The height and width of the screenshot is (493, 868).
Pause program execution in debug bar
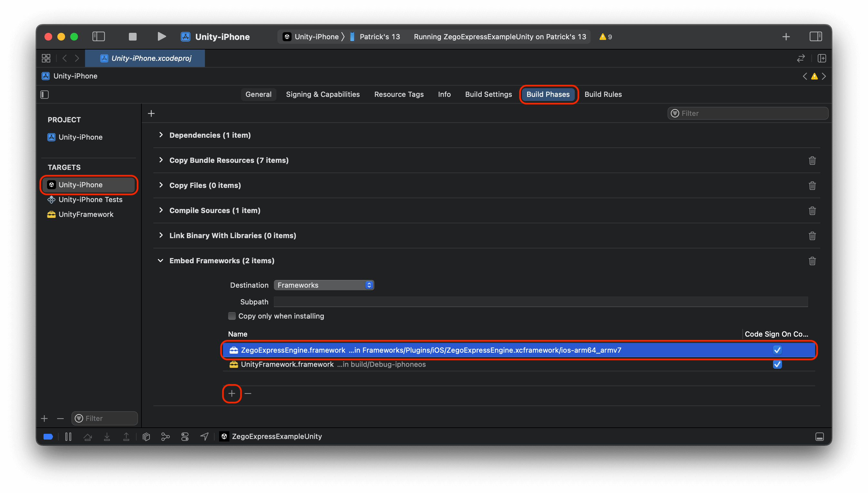tap(68, 436)
